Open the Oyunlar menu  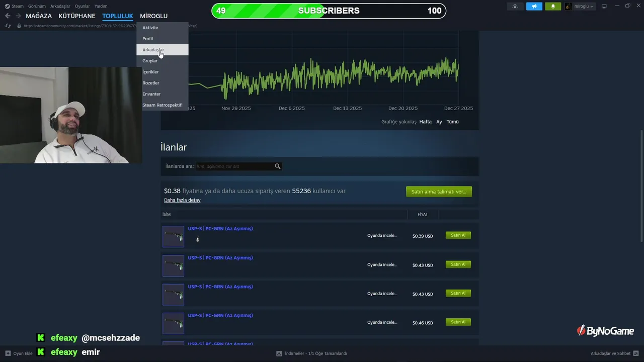[82, 6]
